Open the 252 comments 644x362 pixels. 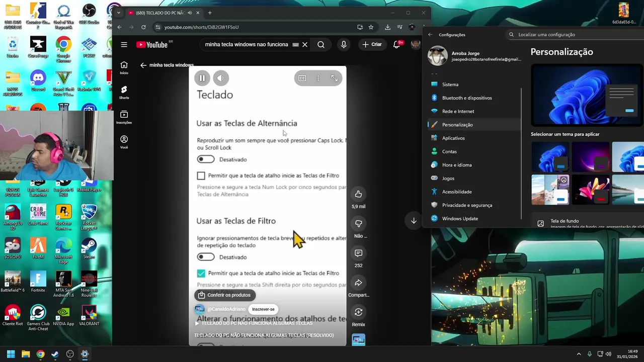358,253
